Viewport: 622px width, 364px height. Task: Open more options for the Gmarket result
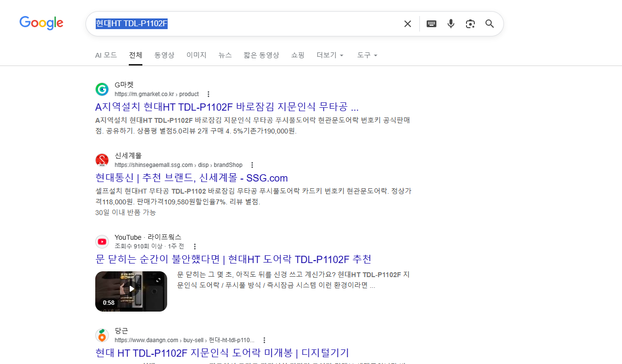tap(208, 94)
